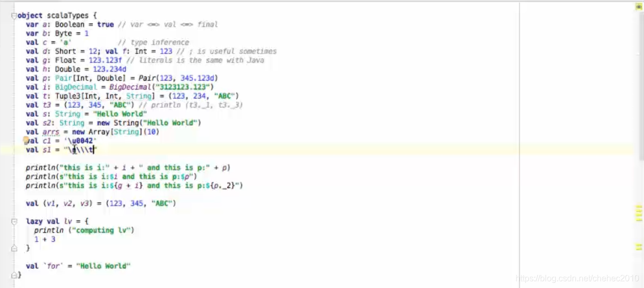This screenshot has height=288, width=644.
Task: Place the cursor in the val s1 string literal
Action: [x=80, y=151]
